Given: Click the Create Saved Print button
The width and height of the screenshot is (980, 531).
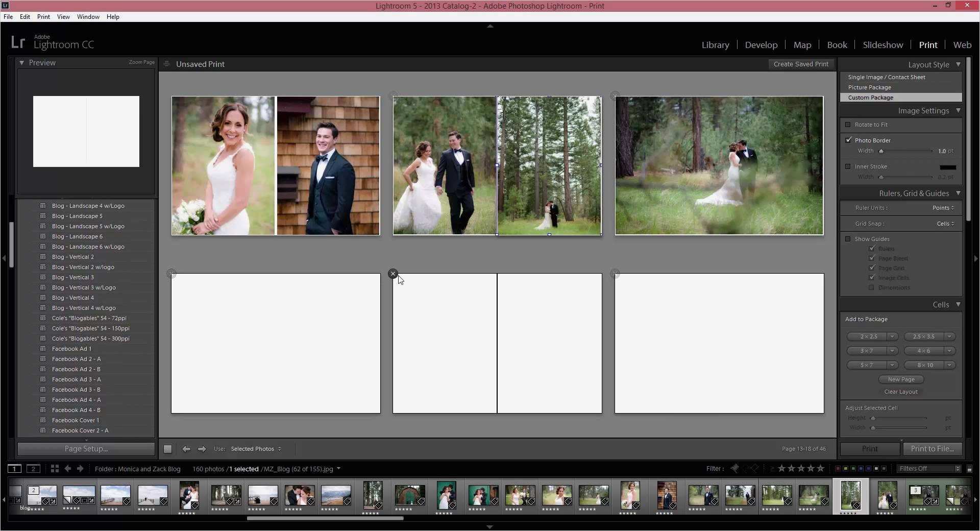Looking at the screenshot, I should pyautogui.click(x=801, y=64).
